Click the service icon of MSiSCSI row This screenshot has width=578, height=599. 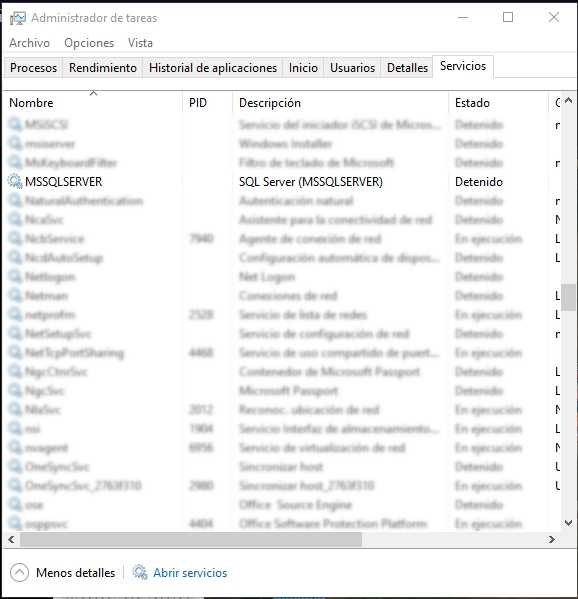tap(15, 125)
